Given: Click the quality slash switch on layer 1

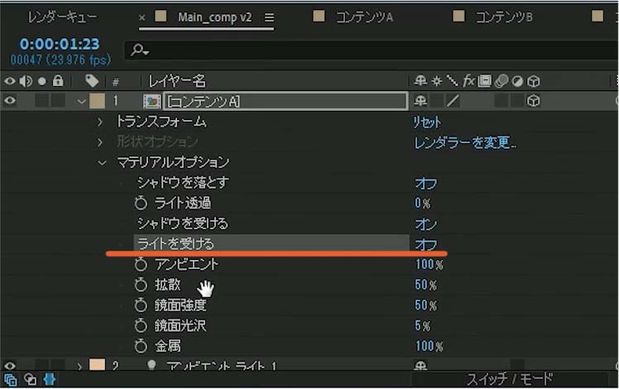Looking at the screenshot, I should coord(453,101).
